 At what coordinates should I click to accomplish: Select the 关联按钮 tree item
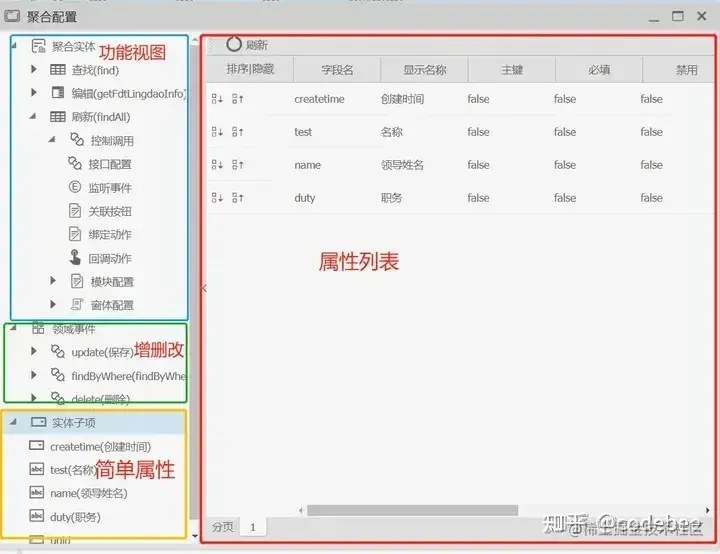pyautogui.click(x=110, y=211)
